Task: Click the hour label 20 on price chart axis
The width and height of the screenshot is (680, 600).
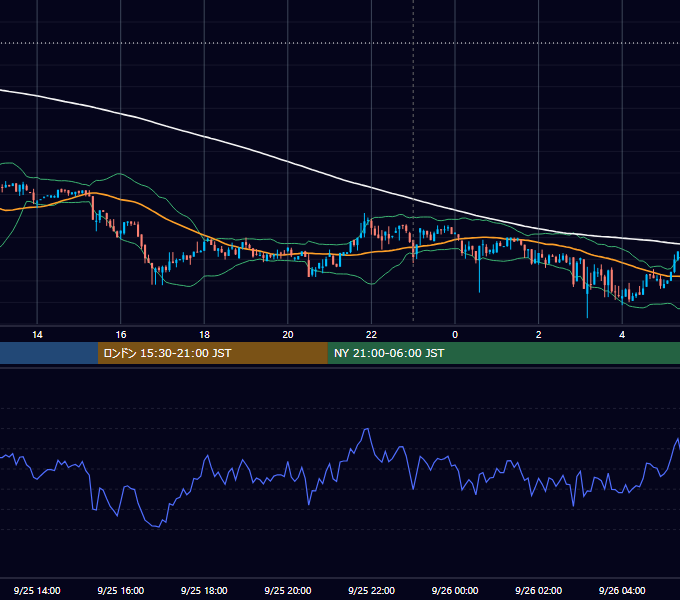Action: click(288, 335)
